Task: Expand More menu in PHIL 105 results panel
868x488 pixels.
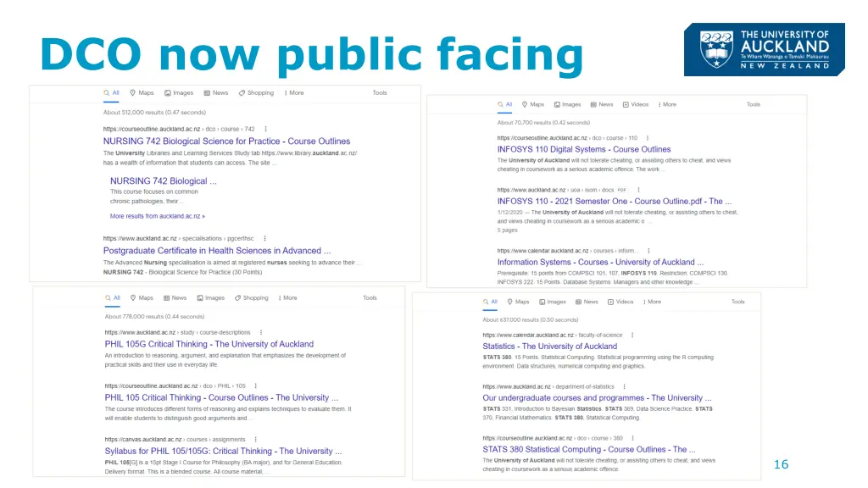Action: tap(288, 297)
